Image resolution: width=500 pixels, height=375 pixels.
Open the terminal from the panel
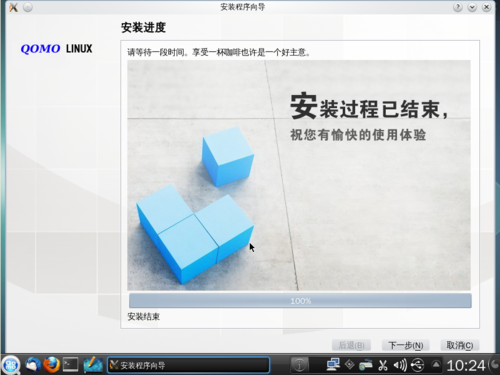(x=71, y=365)
